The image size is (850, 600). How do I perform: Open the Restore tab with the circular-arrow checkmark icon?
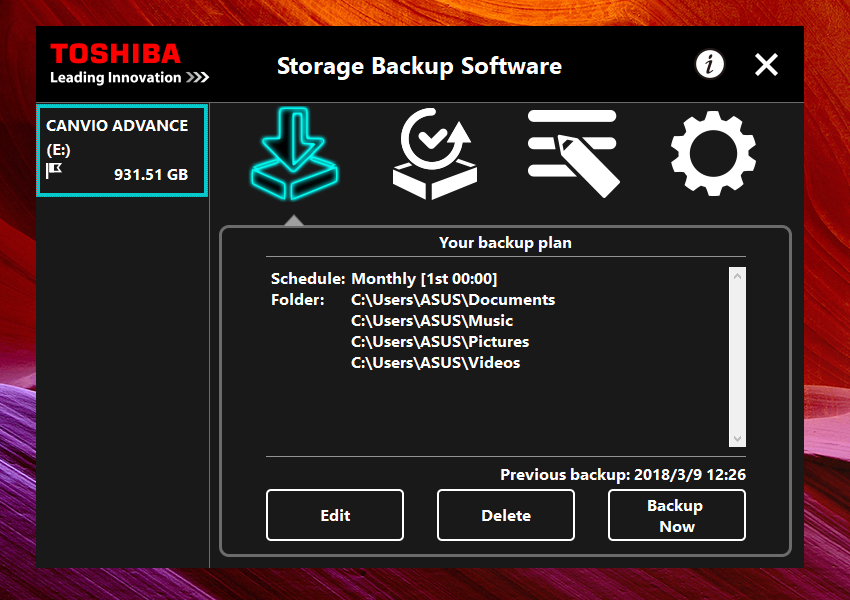(x=435, y=153)
